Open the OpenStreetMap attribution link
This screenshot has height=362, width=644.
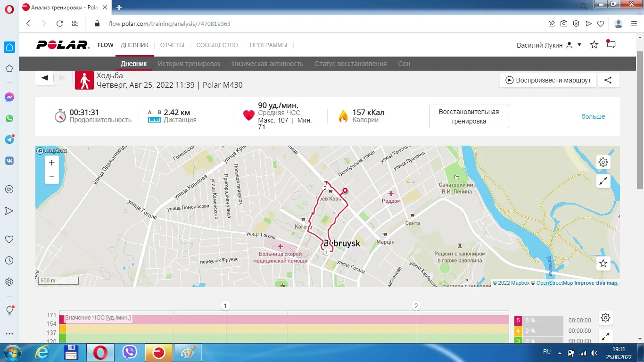(x=554, y=283)
